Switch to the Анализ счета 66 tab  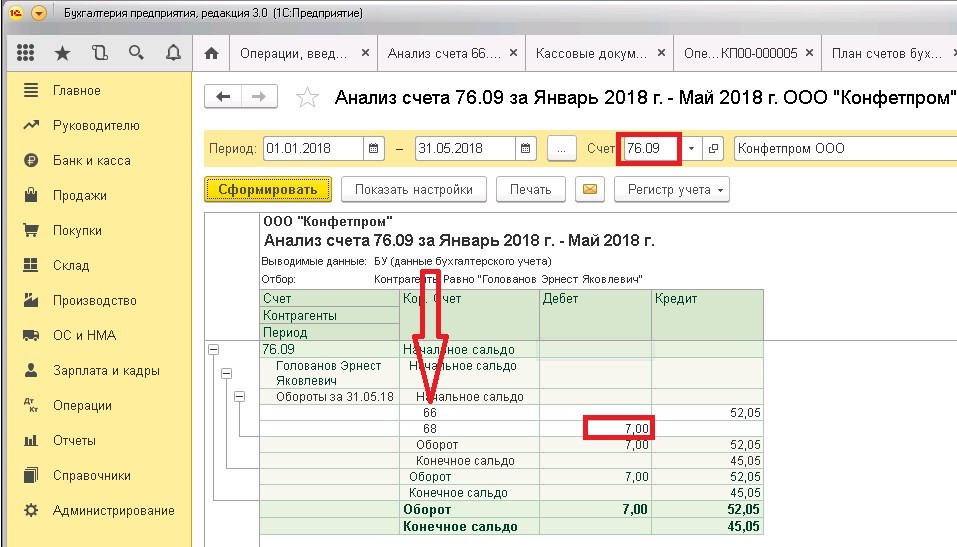[444, 53]
